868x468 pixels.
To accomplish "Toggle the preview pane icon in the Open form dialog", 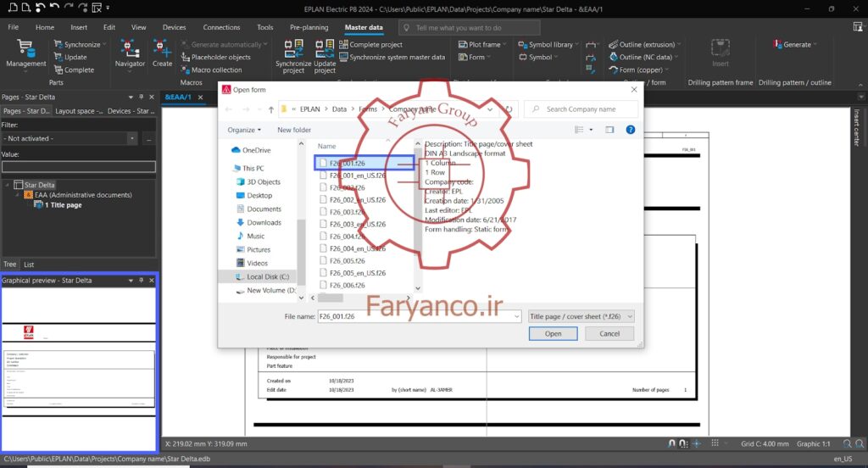I will pyautogui.click(x=609, y=130).
